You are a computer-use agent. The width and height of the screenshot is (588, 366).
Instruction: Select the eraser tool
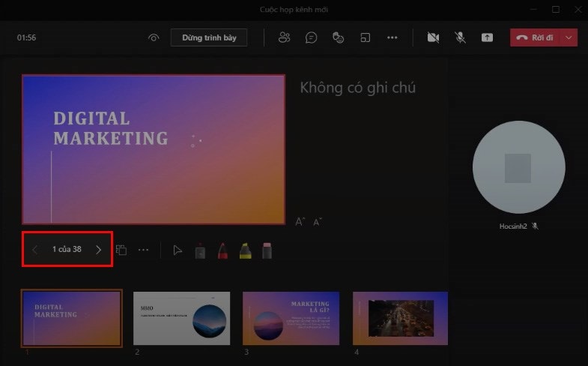267,250
